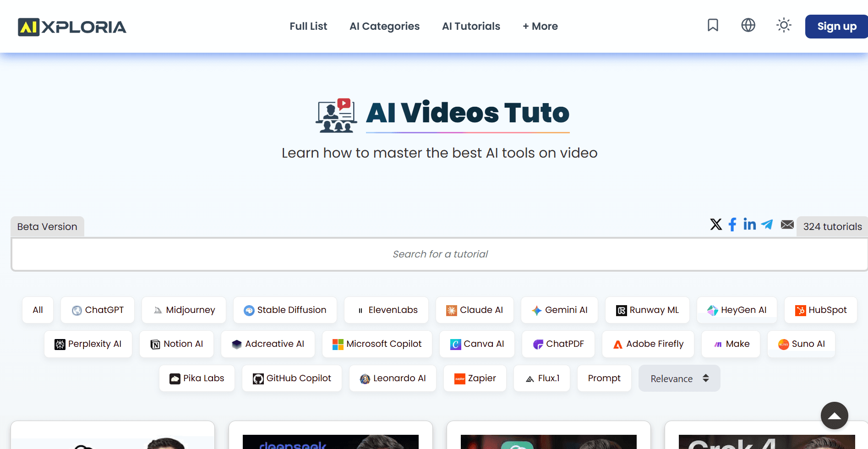Go to the Full List page
The height and width of the screenshot is (449, 868).
pos(308,26)
